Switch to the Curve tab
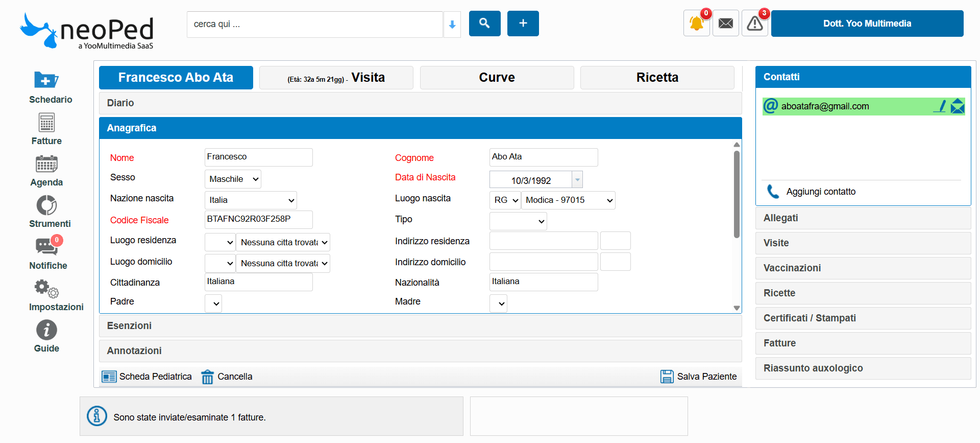The width and height of the screenshot is (980, 443). pos(497,78)
